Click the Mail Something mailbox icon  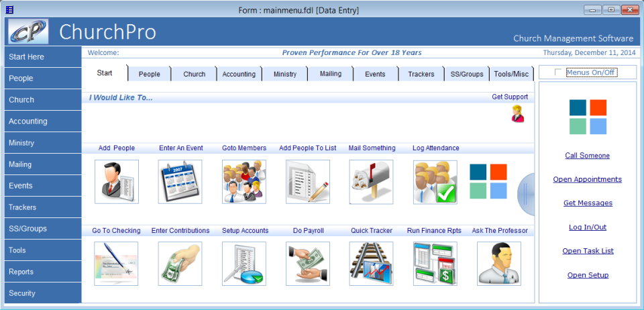coord(371,181)
